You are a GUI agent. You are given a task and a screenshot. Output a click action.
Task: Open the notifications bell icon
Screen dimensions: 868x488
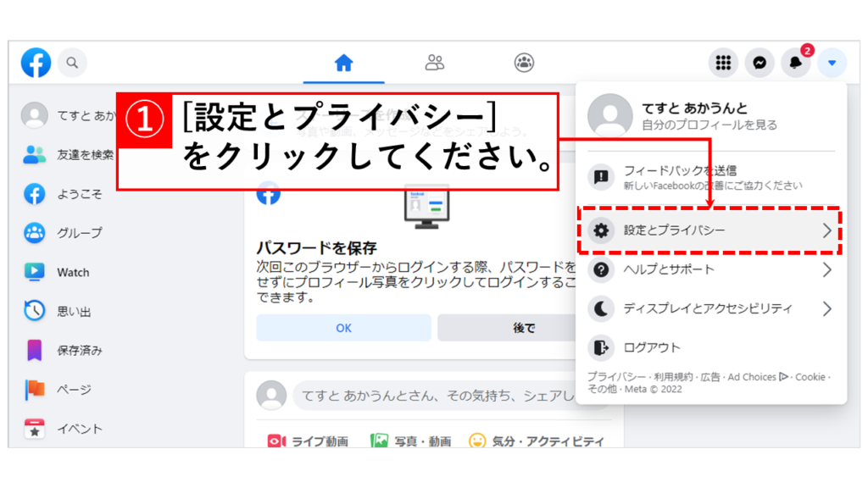click(x=795, y=63)
